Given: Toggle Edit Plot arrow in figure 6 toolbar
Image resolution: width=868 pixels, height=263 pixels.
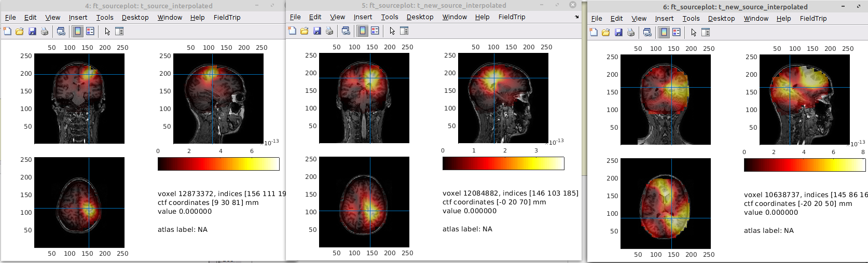Looking at the screenshot, I should (x=694, y=33).
